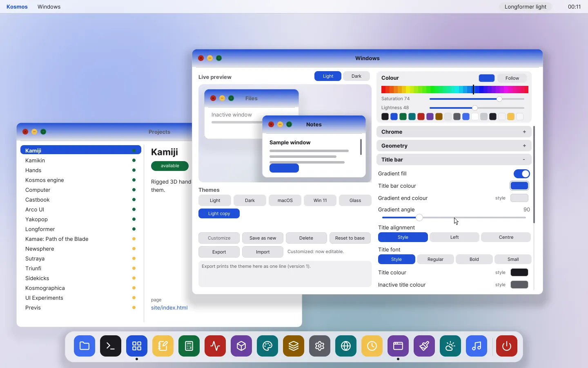The width and height of the screenshot is (588, 368).
Task: Launch the Weather app from the dock
Action: click(x=450, y=346)
